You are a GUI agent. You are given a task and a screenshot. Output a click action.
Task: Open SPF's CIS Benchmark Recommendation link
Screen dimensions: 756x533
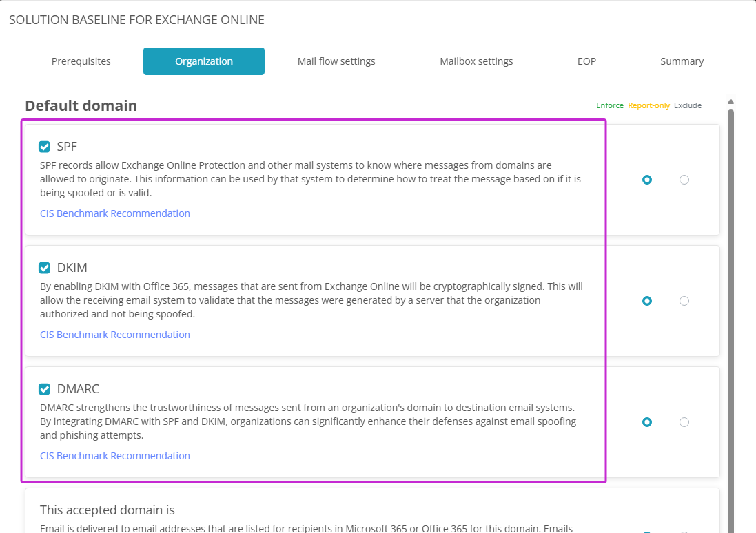[x=115, y=213]
